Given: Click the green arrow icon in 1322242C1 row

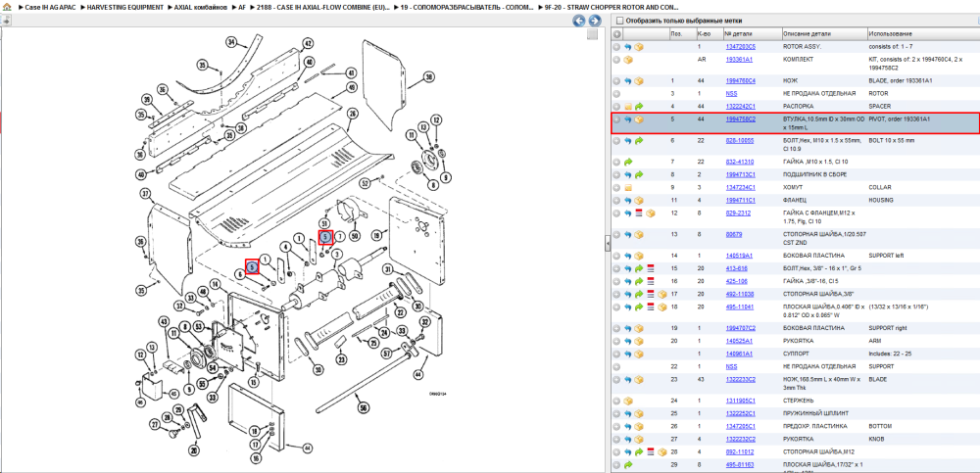Looking at the screenshot, I should (639, 107).
